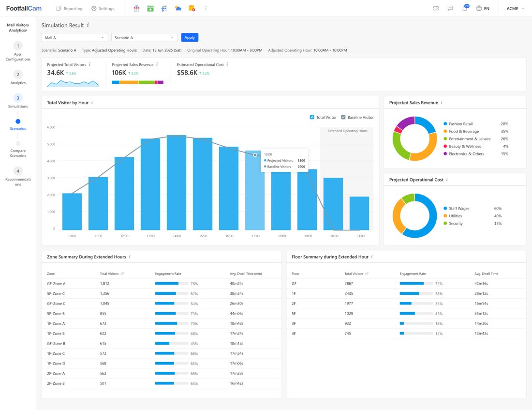Screen dimensions: 532x410
Task: Click the 21:00 bar in the visitor chart
Action: point(359,213)
